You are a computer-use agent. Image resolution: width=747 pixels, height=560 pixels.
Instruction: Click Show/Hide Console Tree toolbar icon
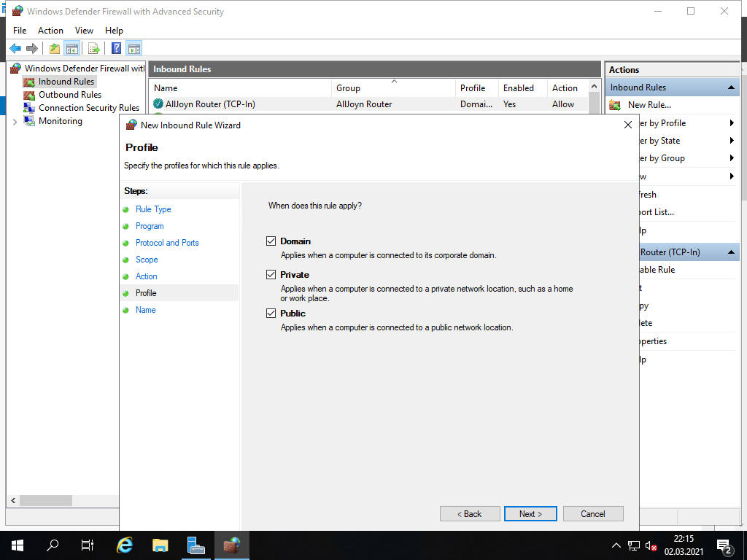[71, 49]
